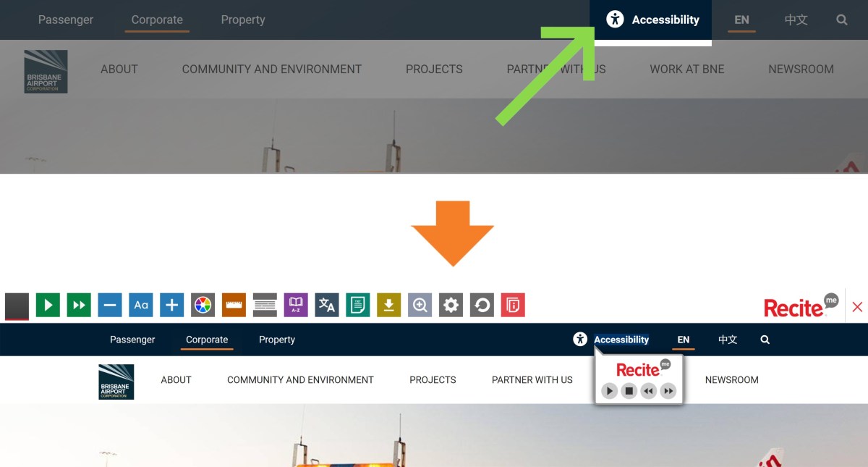The width and height of the screenshot is (868, 467).
Task: Open search magnifier in the lower screenshot header
Action: [x=765, y=340]
